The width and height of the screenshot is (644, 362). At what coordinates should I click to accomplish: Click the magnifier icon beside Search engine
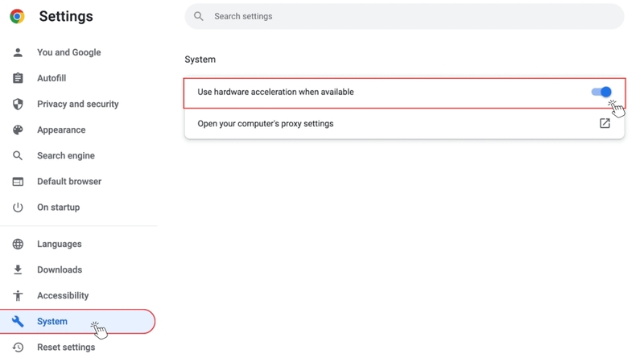coord(18,155)
